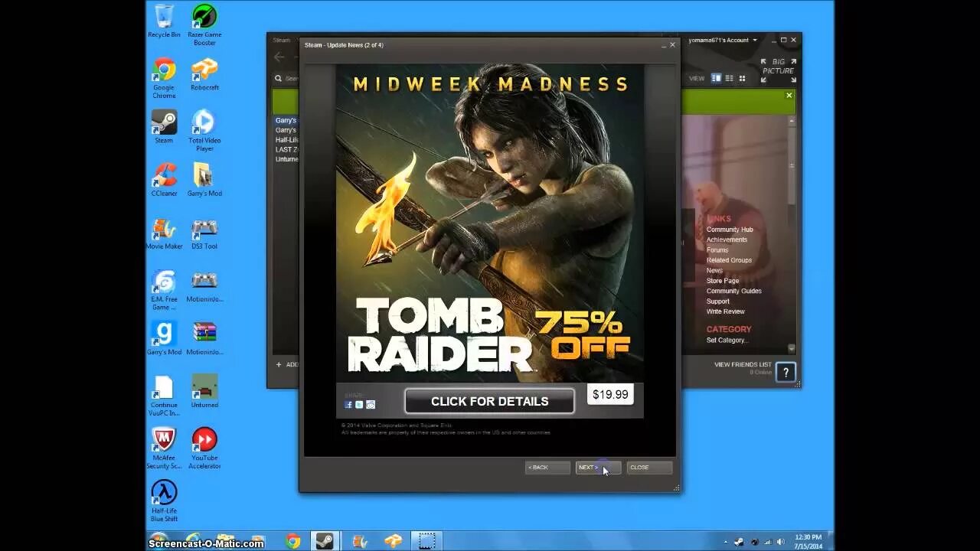980x551 pixels.
Task: Open Google Chrome desktop shortcut
Action: (164, 78)
